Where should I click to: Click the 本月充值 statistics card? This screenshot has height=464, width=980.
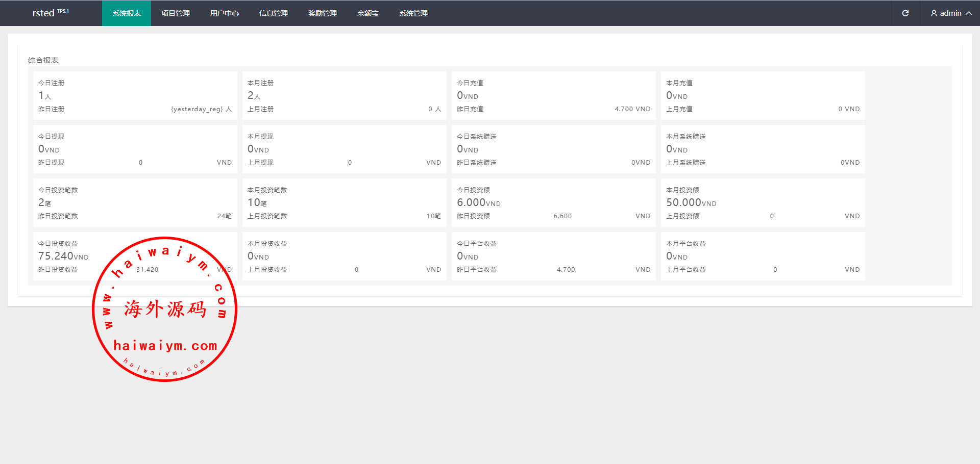[x=763, y=96]
